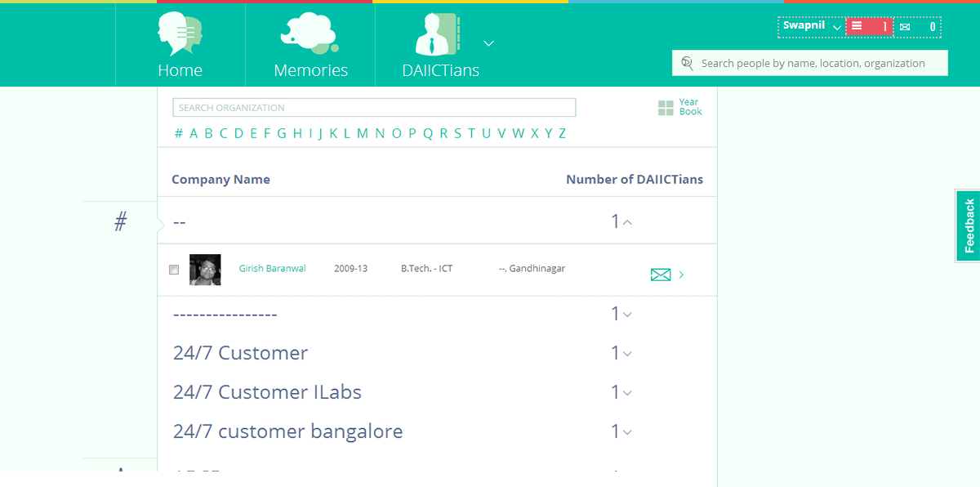The height and width of the screenshot is (487, 980).
Task: Open the DAIICTians directory book icon
Action: tap(438, 34)
